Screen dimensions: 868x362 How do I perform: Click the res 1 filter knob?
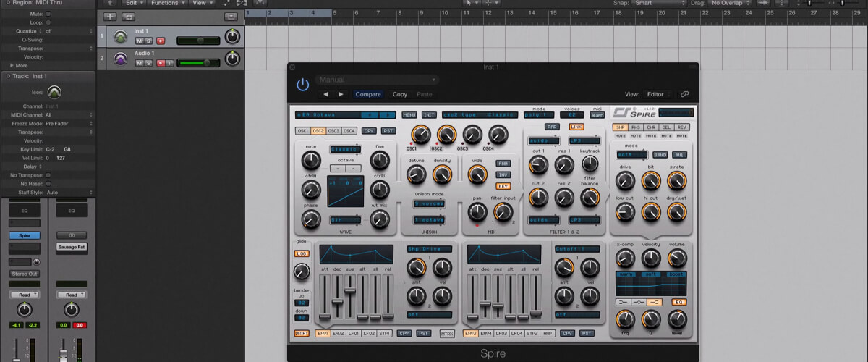pos(564,165)
